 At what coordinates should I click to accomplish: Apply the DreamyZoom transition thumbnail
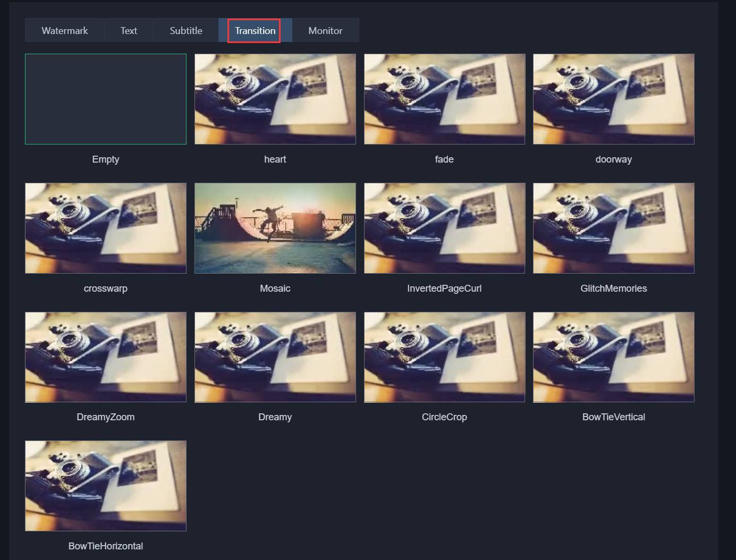(106, 357)
